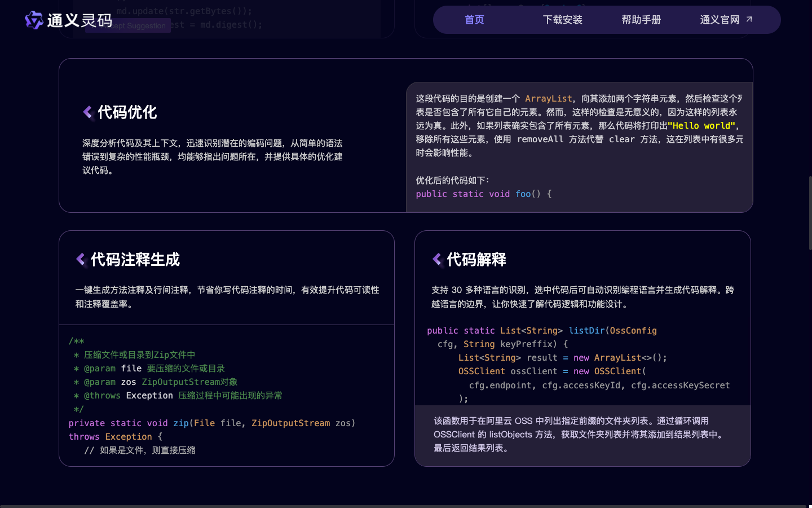
Task: Click the arrow marker before 代码优化 description
Action: tap(88, 112)
